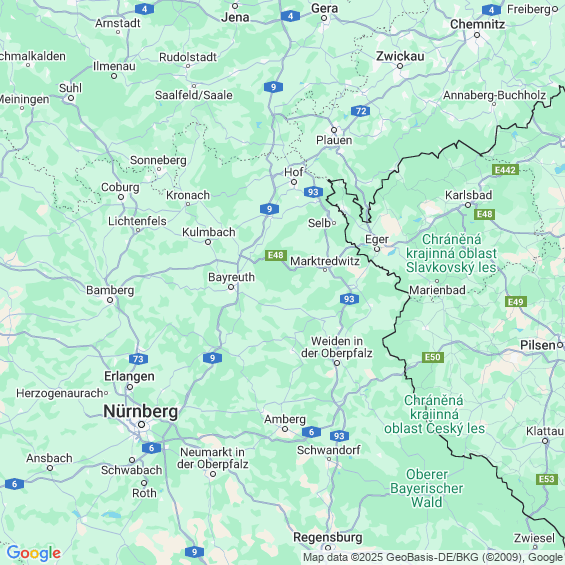This screenshot has width=565, height=565.
Task: Click the Oberer Bayerischer Wald park label
Action: point(427,488)
